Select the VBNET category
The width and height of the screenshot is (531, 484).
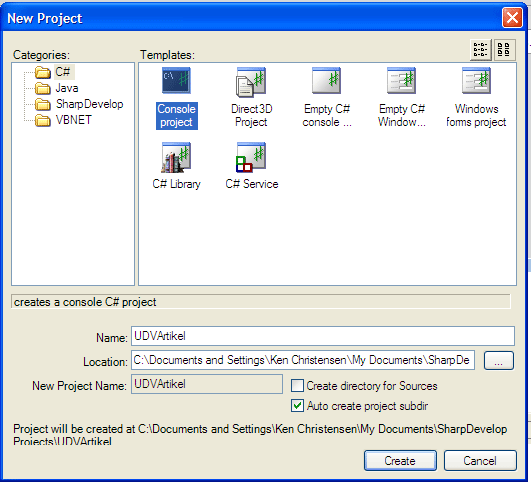click(x=63, y=120)
